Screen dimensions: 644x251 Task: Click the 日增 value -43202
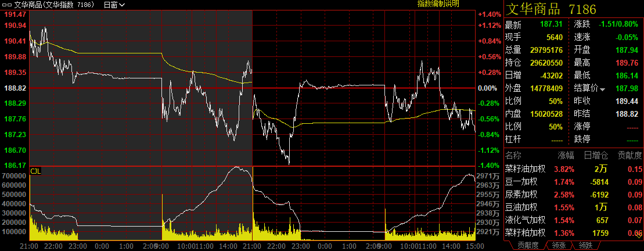point(551,76)
